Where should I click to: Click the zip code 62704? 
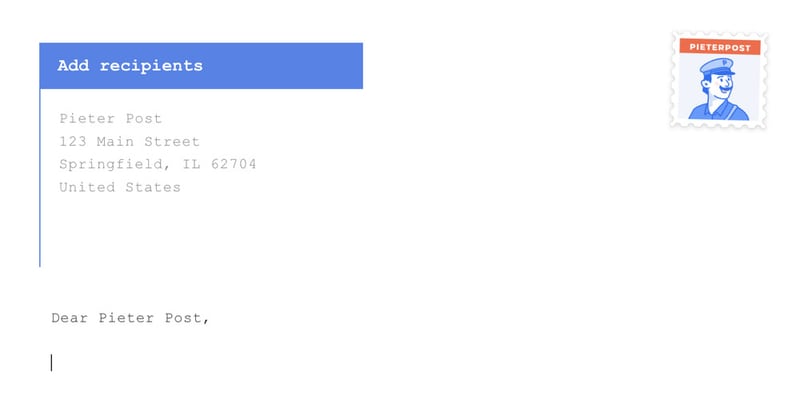point(233,164)
